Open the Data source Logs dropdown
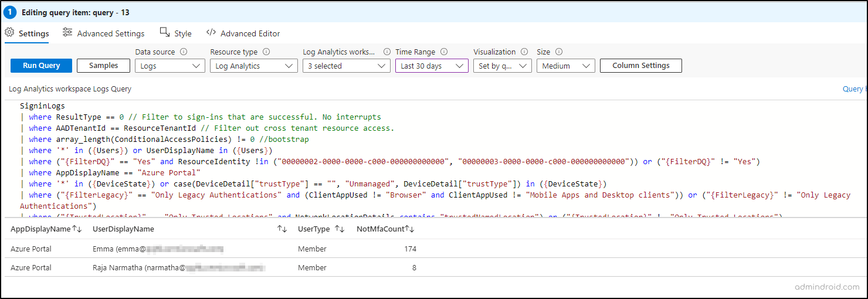 pos(170,66)
